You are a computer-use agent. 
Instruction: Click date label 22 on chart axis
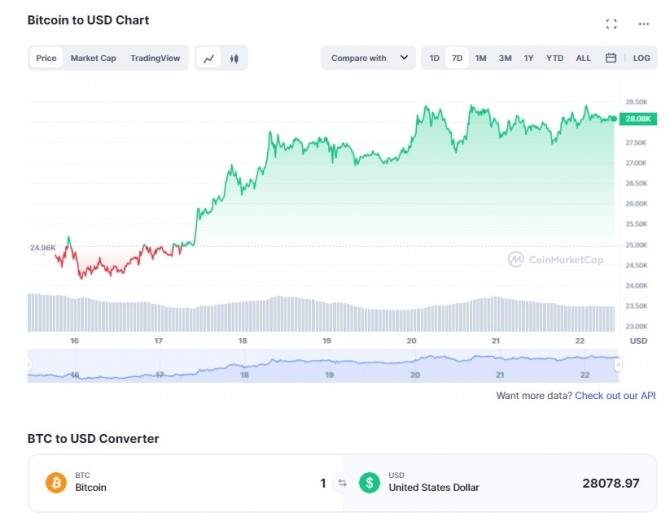(x=579, y=341)
